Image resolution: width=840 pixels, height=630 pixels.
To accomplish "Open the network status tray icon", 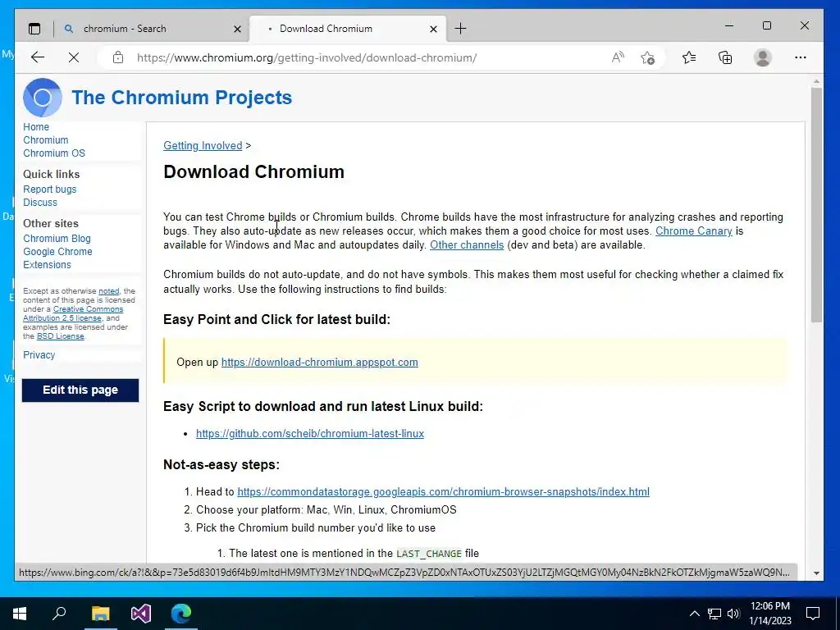I will 714,614.
